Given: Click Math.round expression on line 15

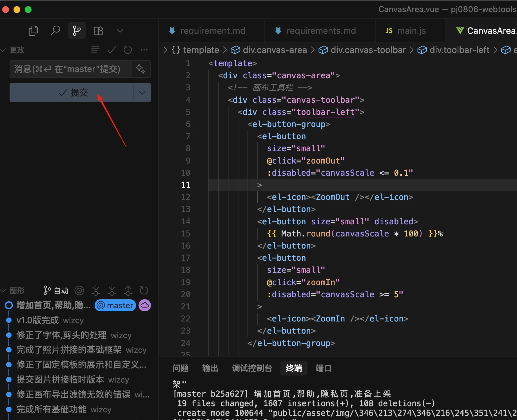Looking at the screenshot, I should [306, 234].
